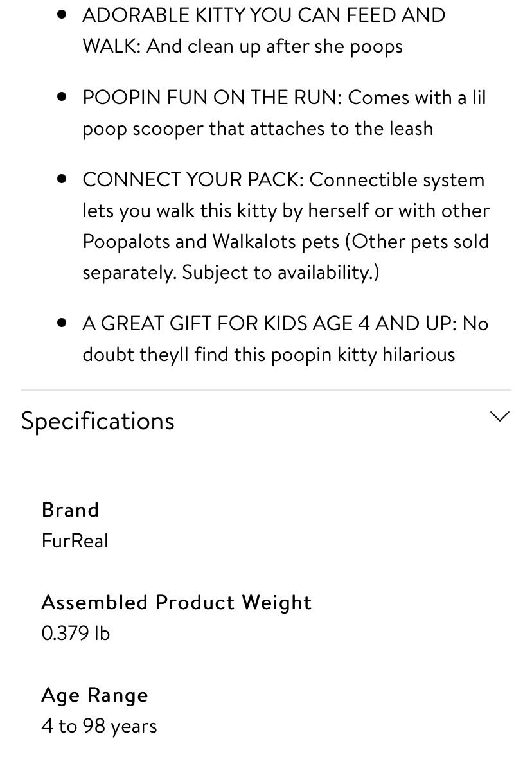This screenshot has width=532, height=764.
Task: Click the Brand specification label
Action: tap(71, 510)
